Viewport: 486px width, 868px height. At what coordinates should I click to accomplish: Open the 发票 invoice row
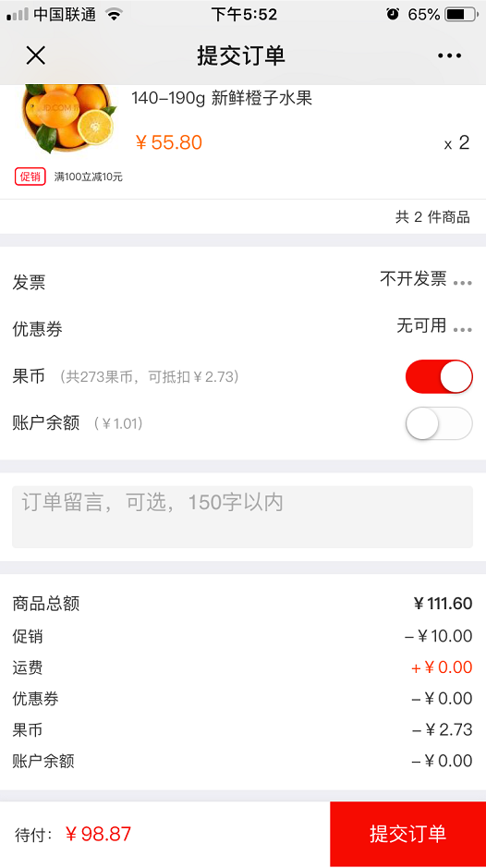pos(243,282)
